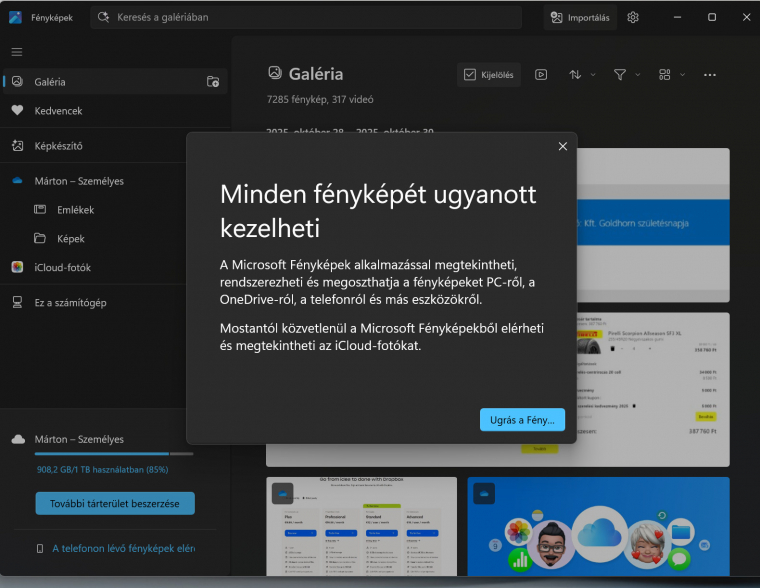Click the Ugrás a Fény… button
This screenshot has width=760, height=588.
click(522, 420)
